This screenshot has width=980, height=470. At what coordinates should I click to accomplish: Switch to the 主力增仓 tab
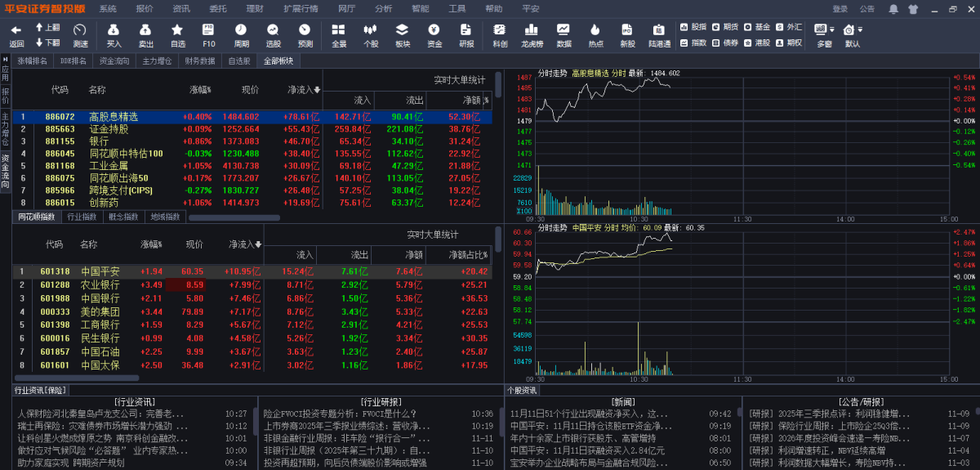pos(157,61)
